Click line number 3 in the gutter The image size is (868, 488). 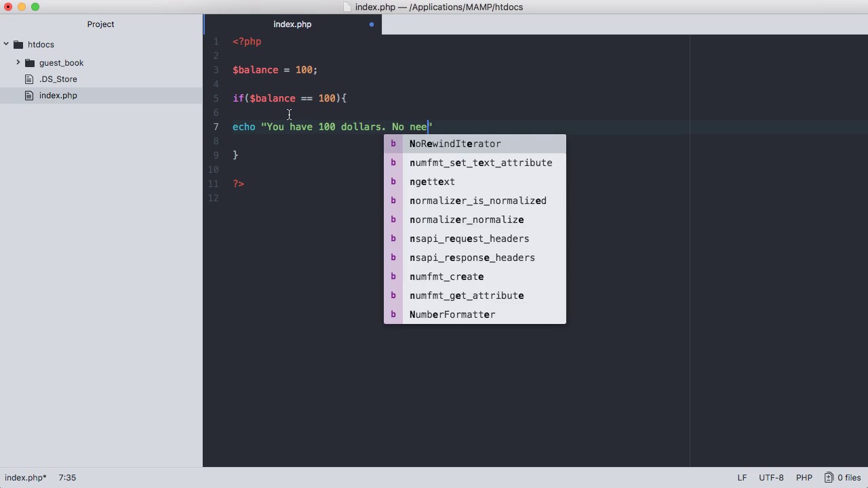[216, 70]
